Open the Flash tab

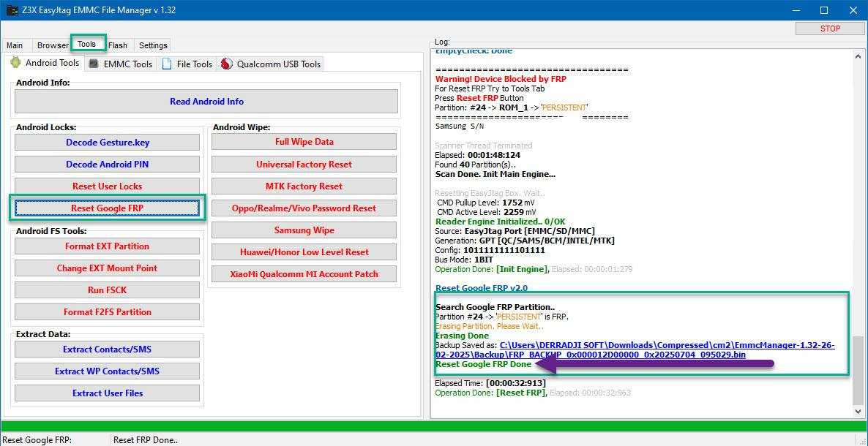[x=118, y=45]
